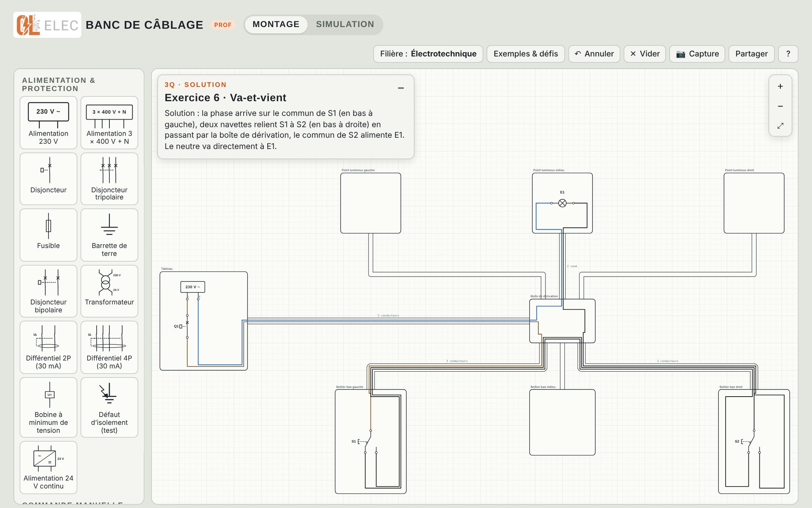Switch to SIMULATION mode
Image resolution: width=812 pixels, height=508 pixels.
(345, 24)
